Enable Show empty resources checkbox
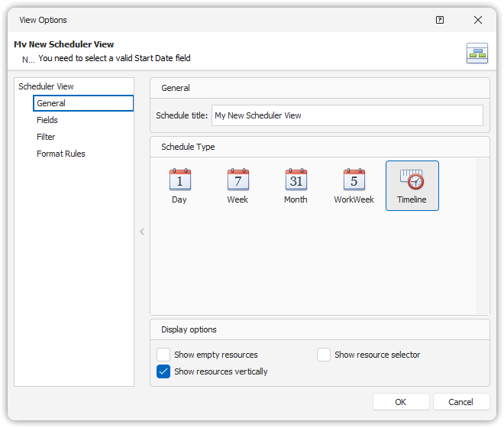The image size is (504, 428). click(x=163, y=355)
